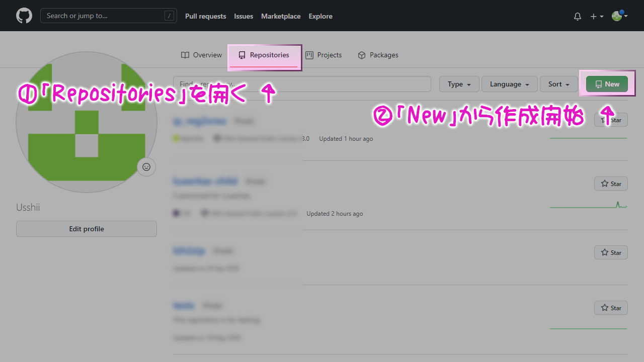Open notifications via the bell icon
The image size is (644, 362).
pyautogui.click(x=578, y=16)
